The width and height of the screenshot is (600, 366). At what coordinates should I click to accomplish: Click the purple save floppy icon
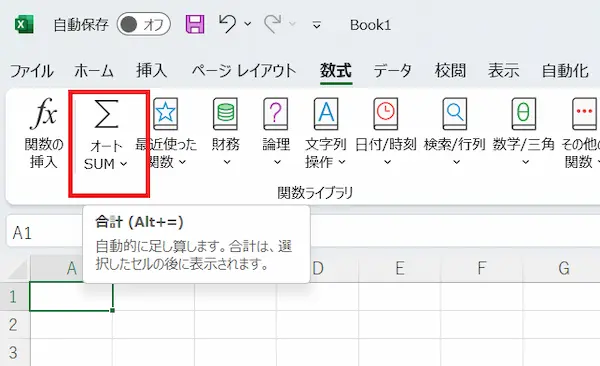(195, 25)
